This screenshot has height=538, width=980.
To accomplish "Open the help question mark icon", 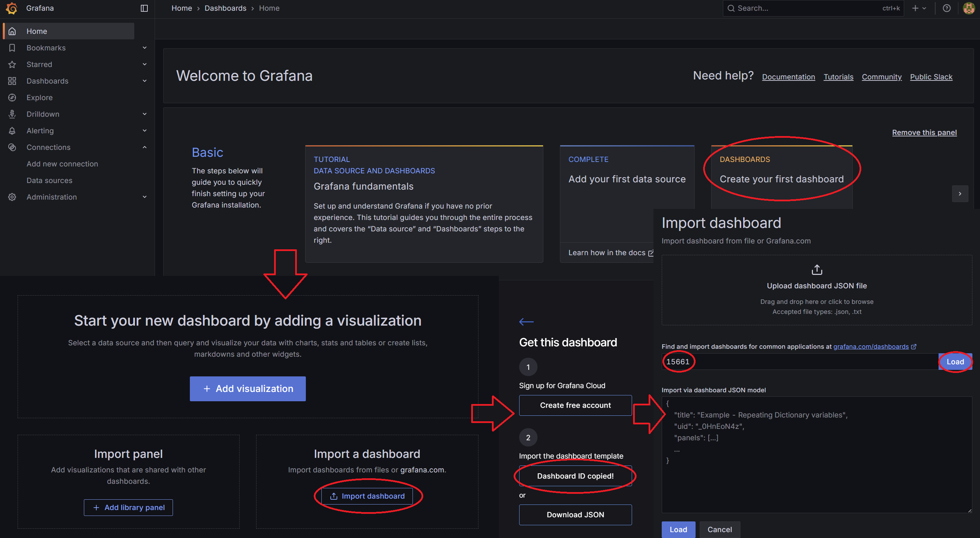I will (x=947, y=8).
